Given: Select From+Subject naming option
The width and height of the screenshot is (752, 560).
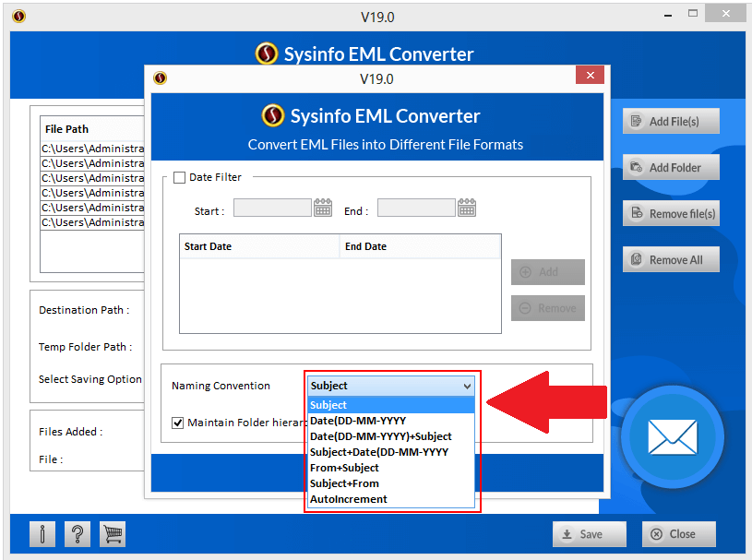Looking at the screenshot, I should tap(391, 468).
